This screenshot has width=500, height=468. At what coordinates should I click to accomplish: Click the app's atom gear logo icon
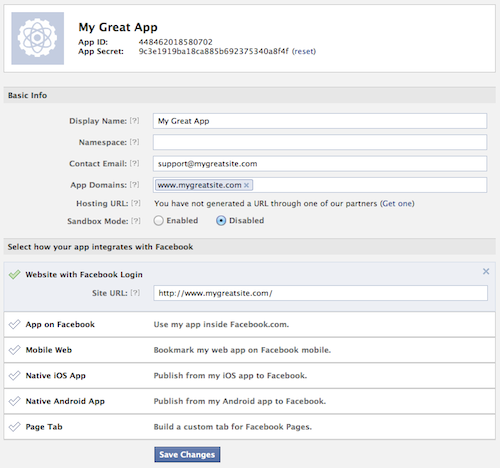[38, 38]
